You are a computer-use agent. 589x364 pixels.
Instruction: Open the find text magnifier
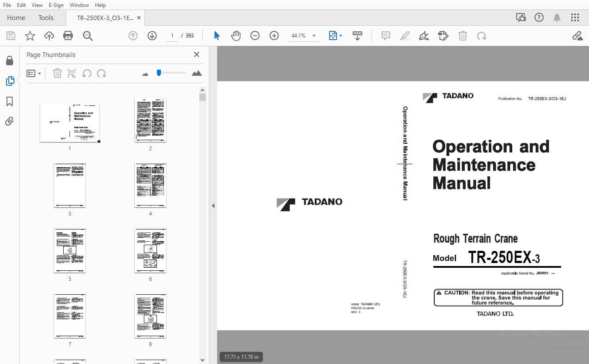[x=88, y=36]
